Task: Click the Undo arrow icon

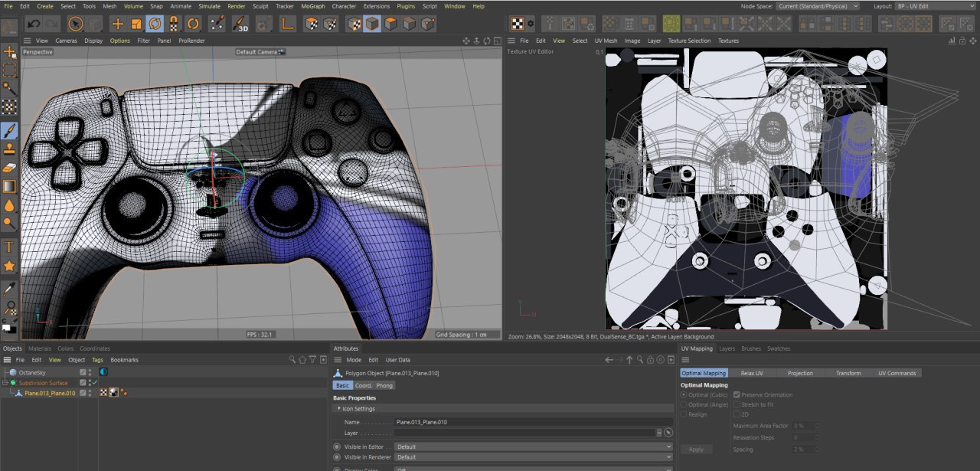Action: coord(33,25)
